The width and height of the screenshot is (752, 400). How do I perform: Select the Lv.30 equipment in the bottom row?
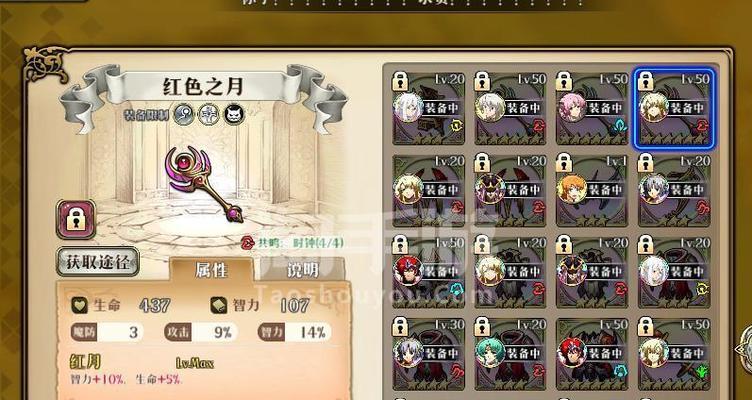pyautogui.click(x=429, y=353)
